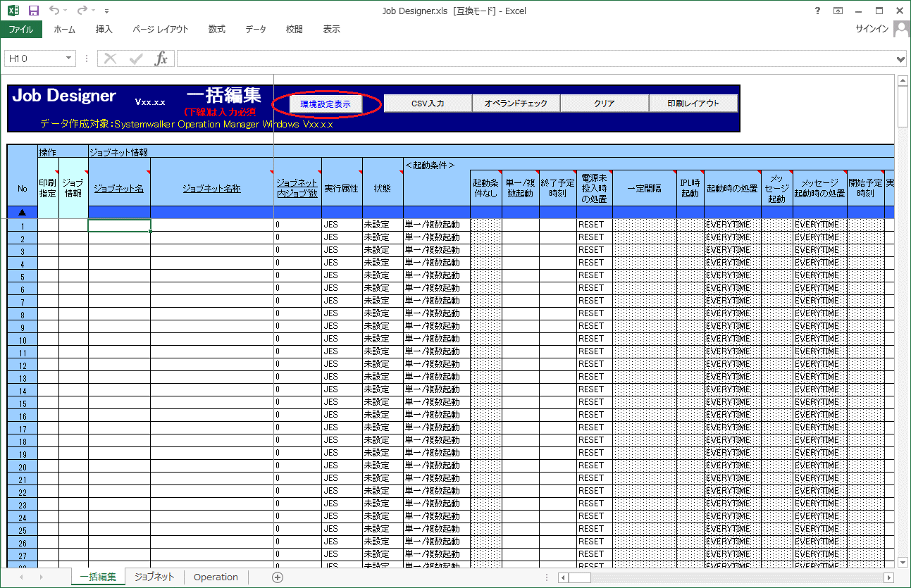
Task: Click RESET cell in row 15
Action: point(595,402)
